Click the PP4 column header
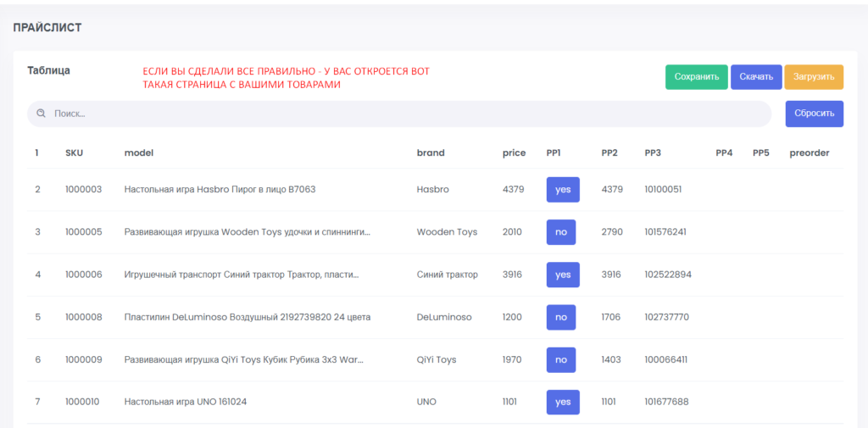This screenshot has height=428, width=868. point(724,153)
